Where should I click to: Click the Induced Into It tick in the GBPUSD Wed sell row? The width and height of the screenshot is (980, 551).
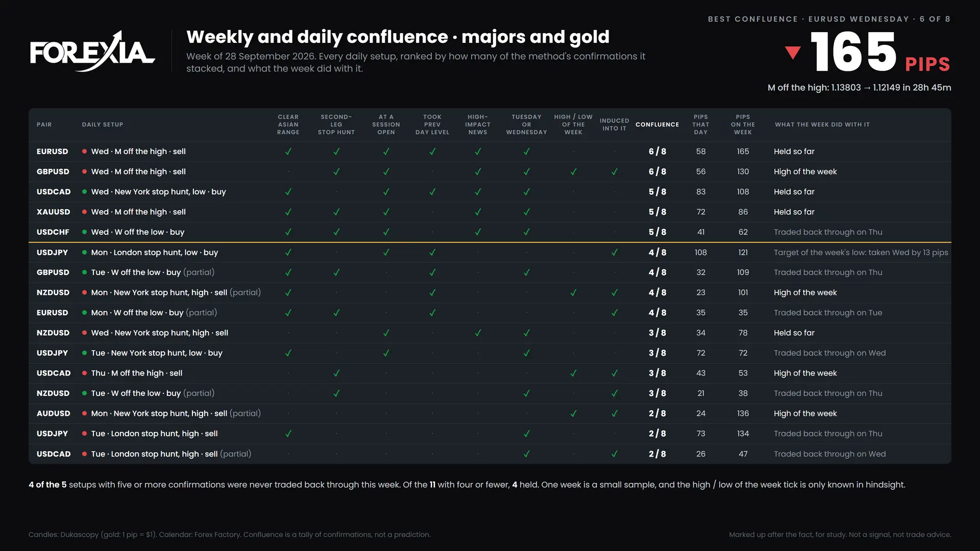615,171
